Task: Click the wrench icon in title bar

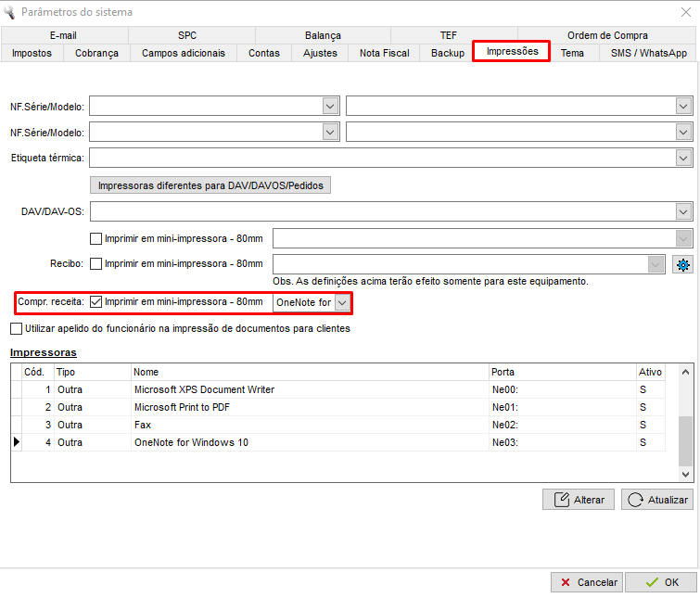Action: [10, 12]
